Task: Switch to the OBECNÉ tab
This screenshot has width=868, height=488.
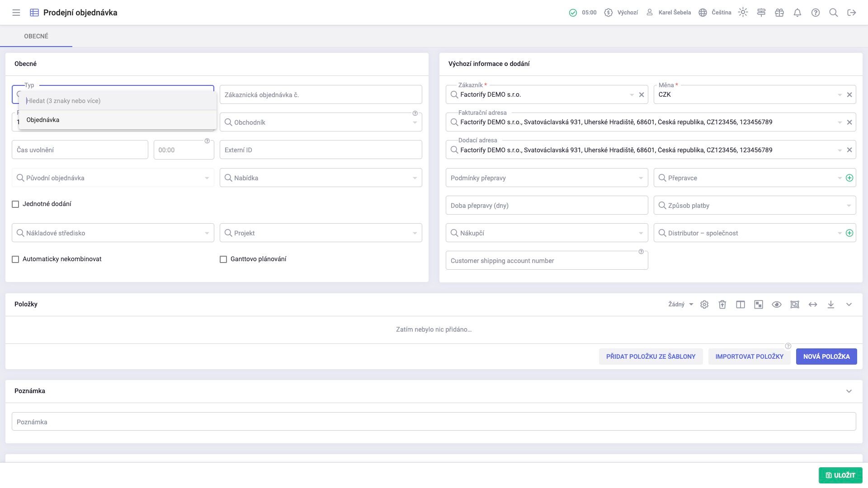Action: [36, 36]
